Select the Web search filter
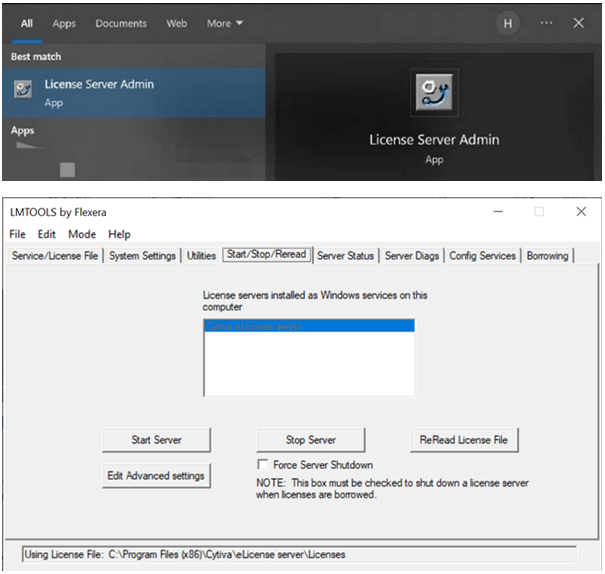 point(176,23)
